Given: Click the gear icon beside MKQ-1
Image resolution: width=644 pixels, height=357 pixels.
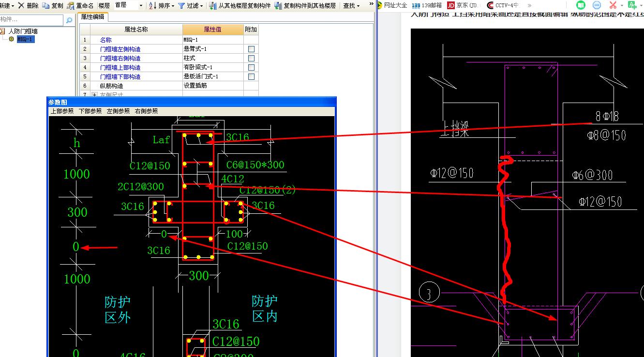Looking at the screenshot, I should point(12,39).
